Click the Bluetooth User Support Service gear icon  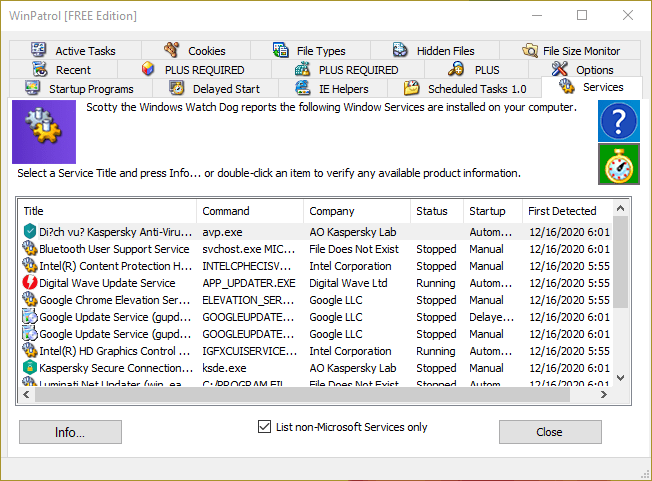tap(30, 248)
